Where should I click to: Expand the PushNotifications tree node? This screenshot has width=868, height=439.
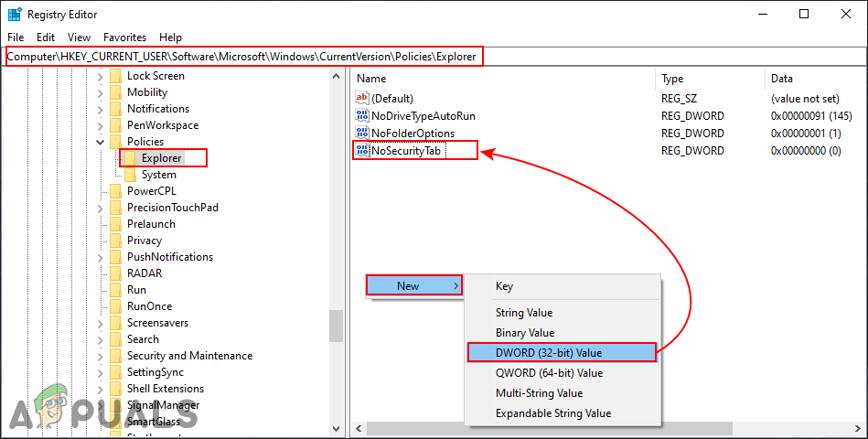[x=101, y=257]
